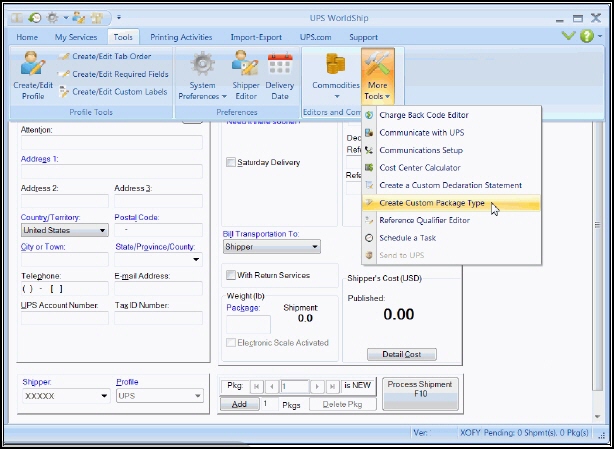Click the Package weight input field
The image size is (614, 449).
(x=248, y=325)
